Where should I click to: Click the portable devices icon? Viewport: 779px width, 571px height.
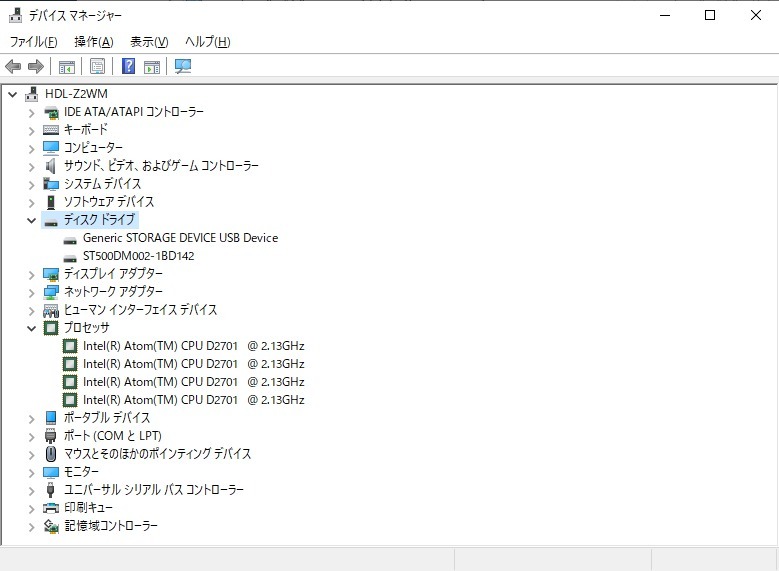(x=51, y=417)
